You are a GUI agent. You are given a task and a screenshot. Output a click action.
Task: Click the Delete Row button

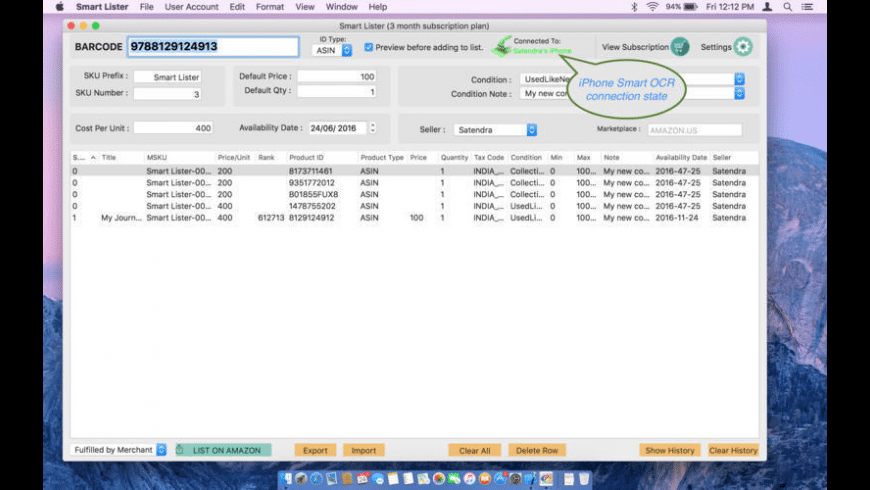[537, 450]
